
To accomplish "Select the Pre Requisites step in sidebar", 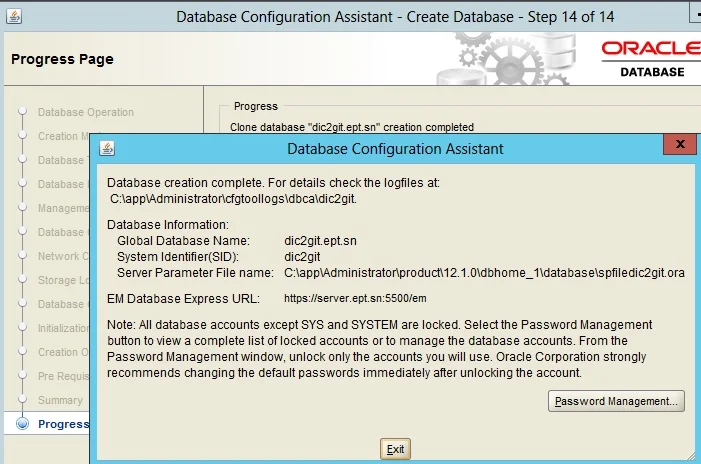I will coord(63,376).
